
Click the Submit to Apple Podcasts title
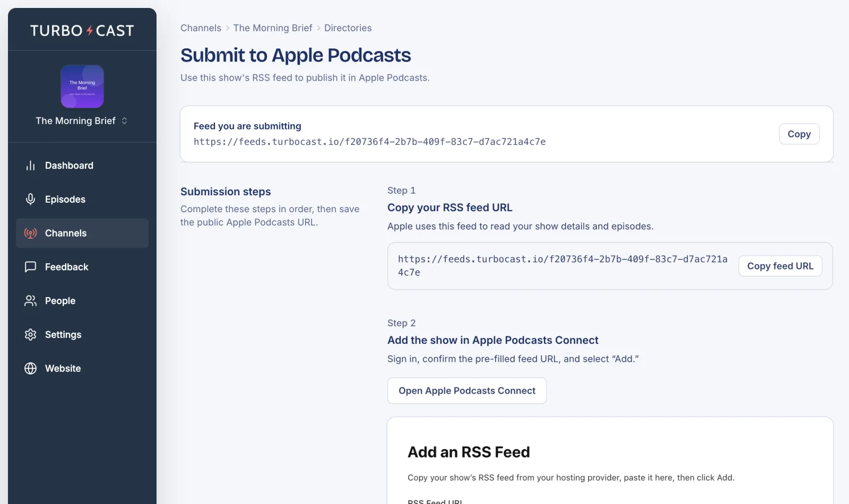(296, 55)
